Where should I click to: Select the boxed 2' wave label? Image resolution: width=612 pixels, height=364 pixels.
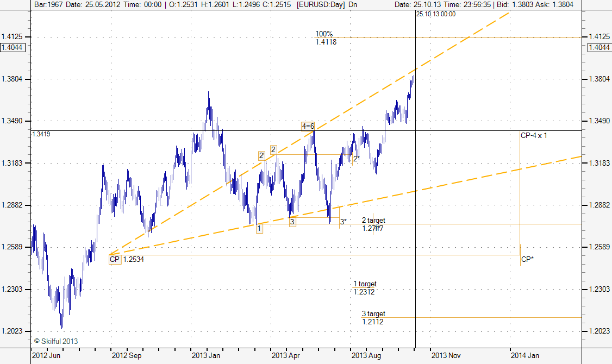coord(262,155)
